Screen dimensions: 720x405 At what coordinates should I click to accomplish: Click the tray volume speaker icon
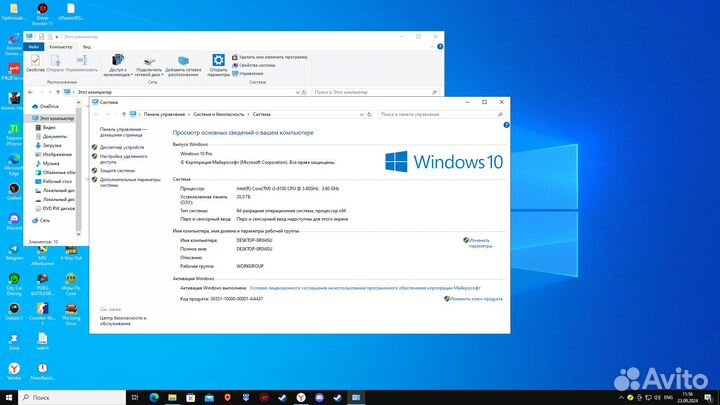pos(657,398)
